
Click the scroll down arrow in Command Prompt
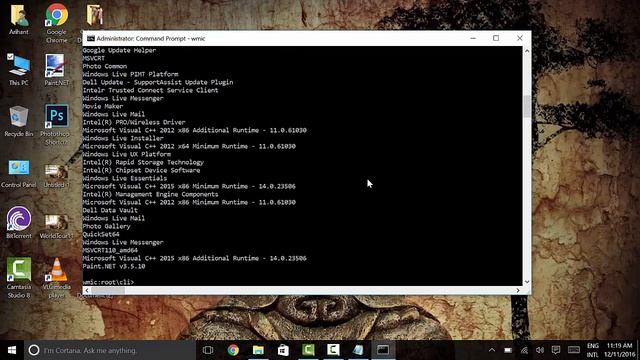(x=527, y=282)
